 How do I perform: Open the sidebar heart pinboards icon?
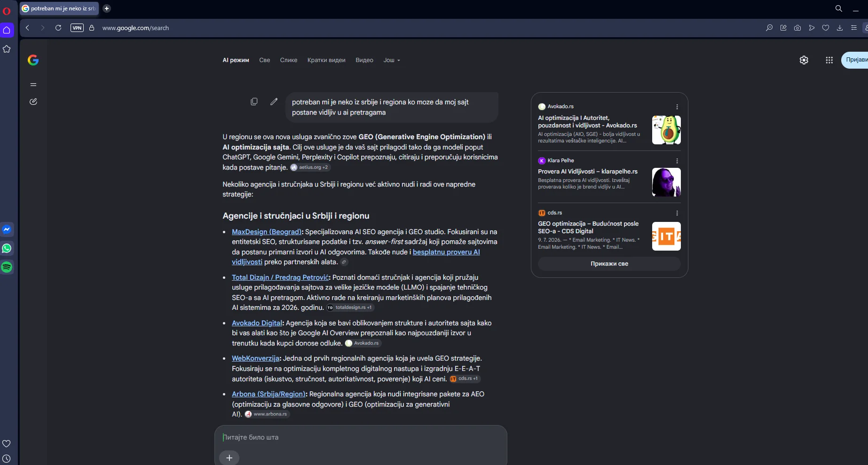click(x=7, y=443)
